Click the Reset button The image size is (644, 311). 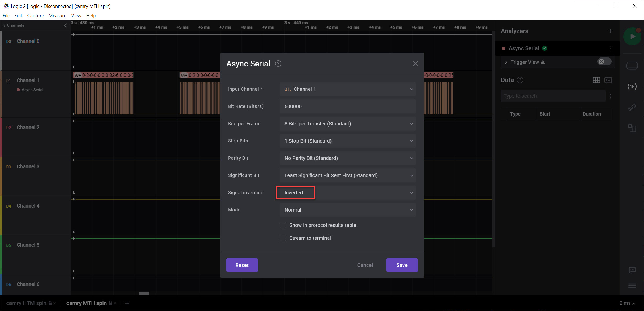242,265
